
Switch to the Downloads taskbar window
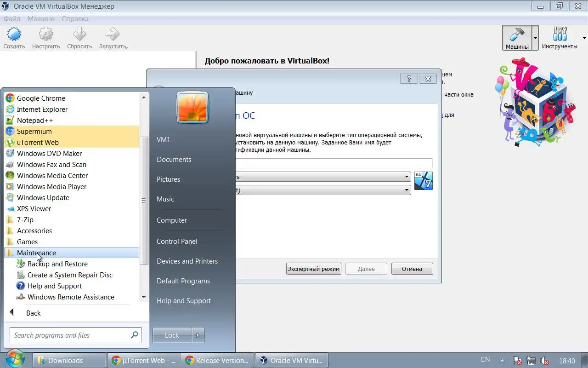[x=69, y=360]
